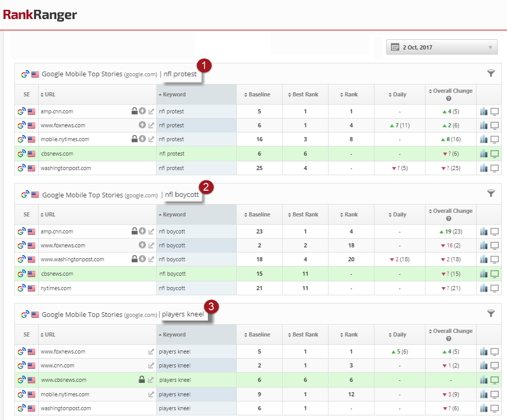The height and width of the screenshot is (420, 507).
Task: Click monitor icon for www.foxnews.com nfl boycott
Action: [495, 246]
